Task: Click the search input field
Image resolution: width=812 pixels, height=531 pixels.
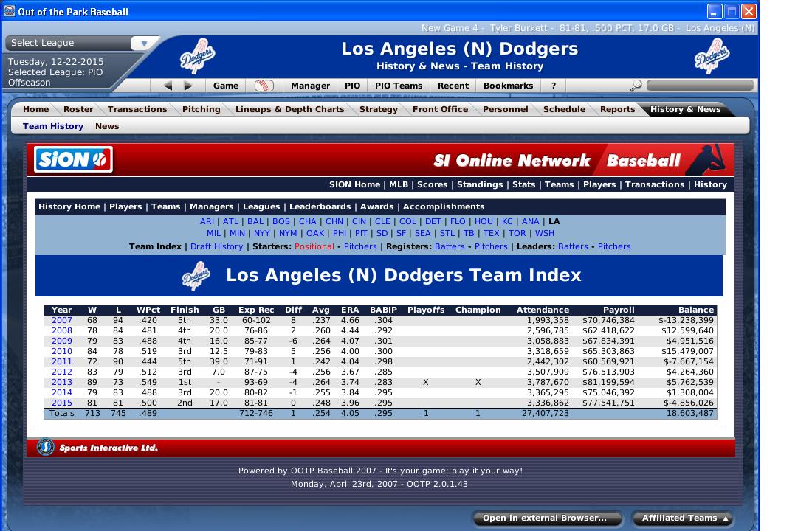Action: coord(700,86)
